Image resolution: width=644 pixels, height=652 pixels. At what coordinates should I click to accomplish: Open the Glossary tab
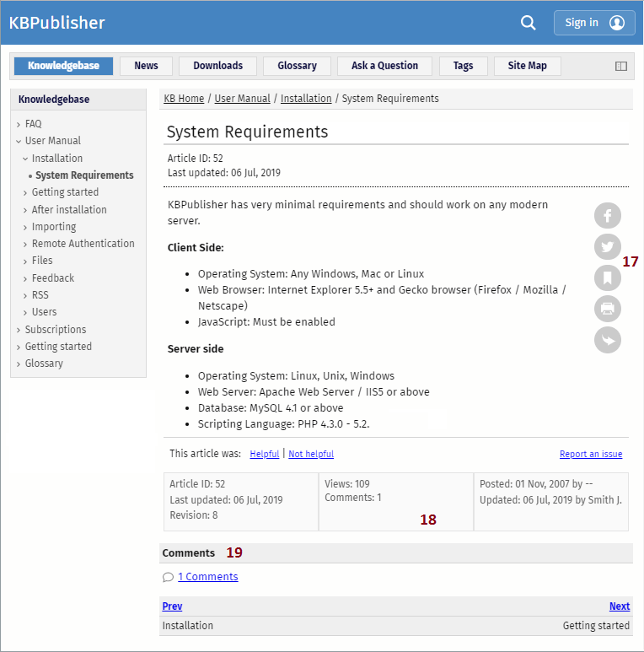[297, 66]
